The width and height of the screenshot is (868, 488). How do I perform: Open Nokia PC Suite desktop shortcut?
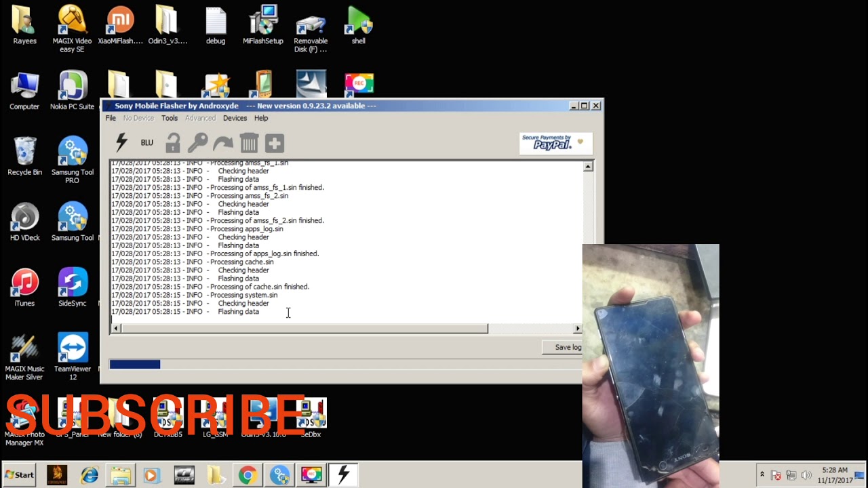(x=72, y=91)
